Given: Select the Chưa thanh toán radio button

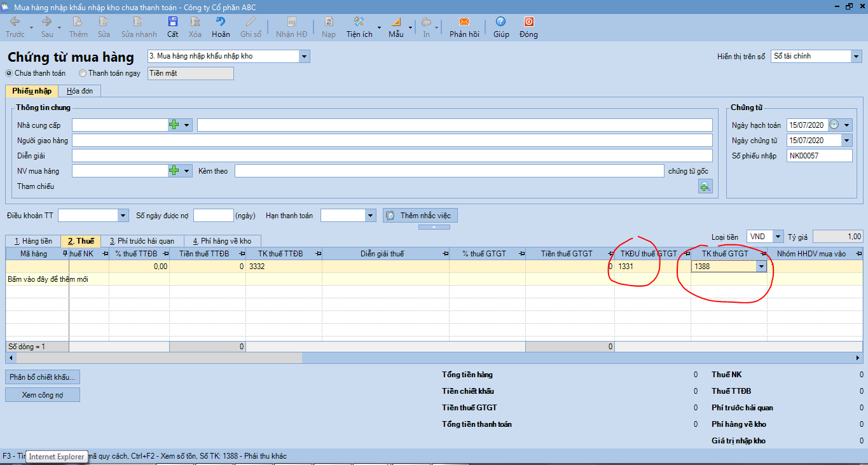Looking at the screenshot, I should [x=10, y=73].
